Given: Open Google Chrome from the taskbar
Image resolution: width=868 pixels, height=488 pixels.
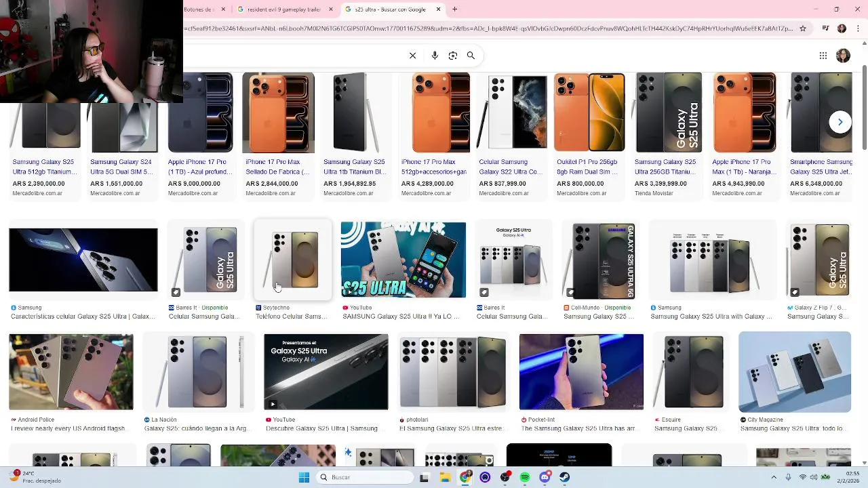Looking at the screenshot, I should click(465, 477).
